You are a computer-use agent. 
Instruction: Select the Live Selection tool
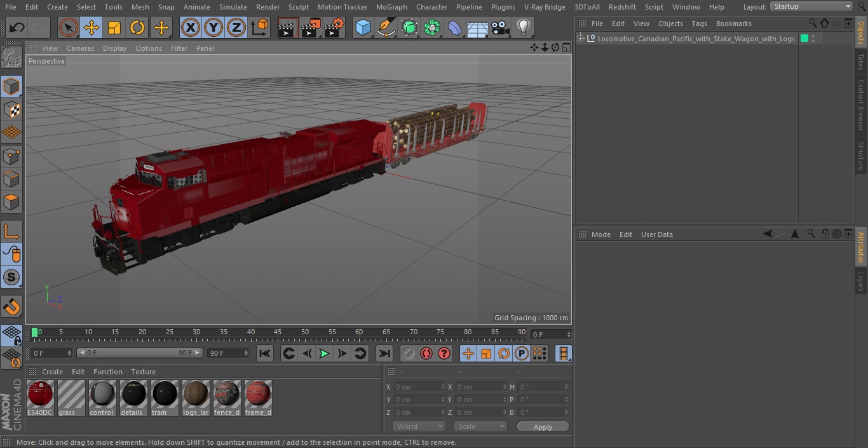(69, 27)
